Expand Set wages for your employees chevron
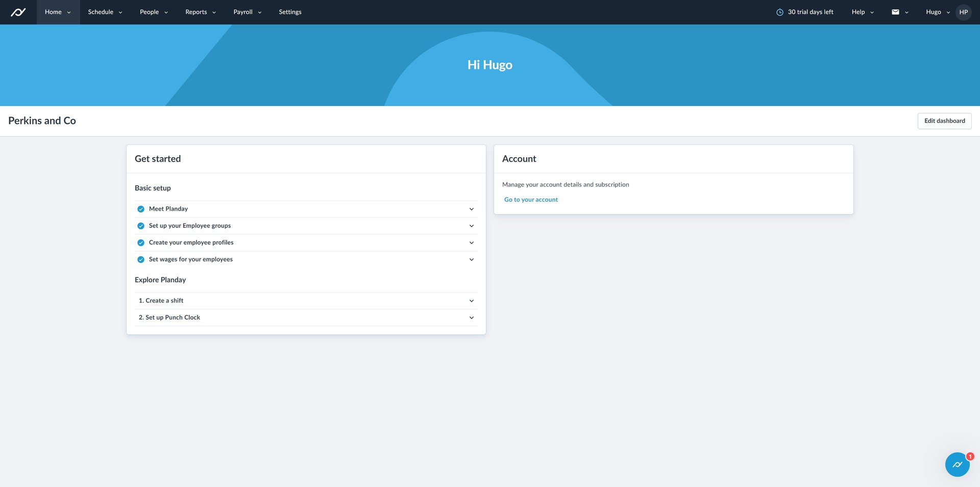Viewport: 980px width, 487px height. pyautogui.click(x=472, y=260)
